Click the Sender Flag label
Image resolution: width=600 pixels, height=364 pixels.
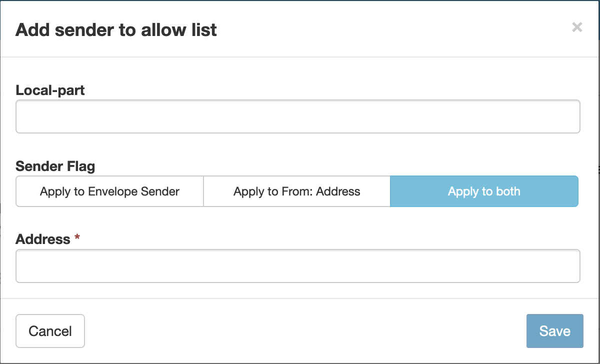coord(55,165)
